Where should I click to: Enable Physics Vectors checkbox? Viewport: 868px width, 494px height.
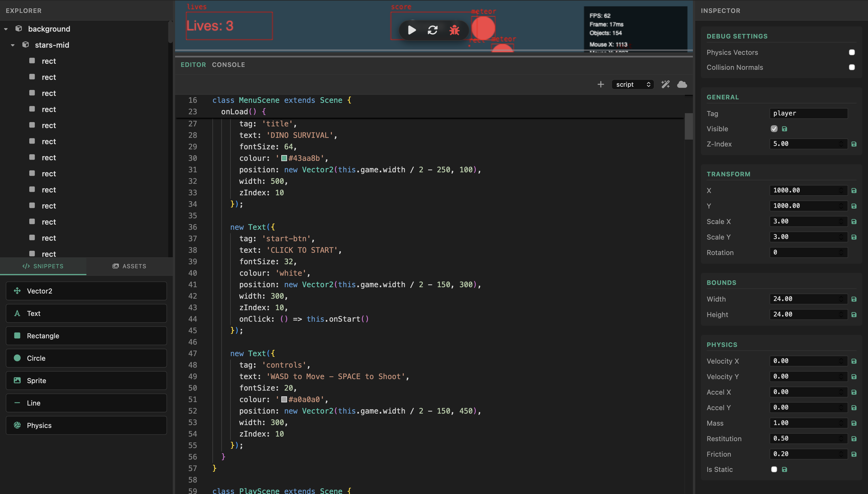[852, 52]
